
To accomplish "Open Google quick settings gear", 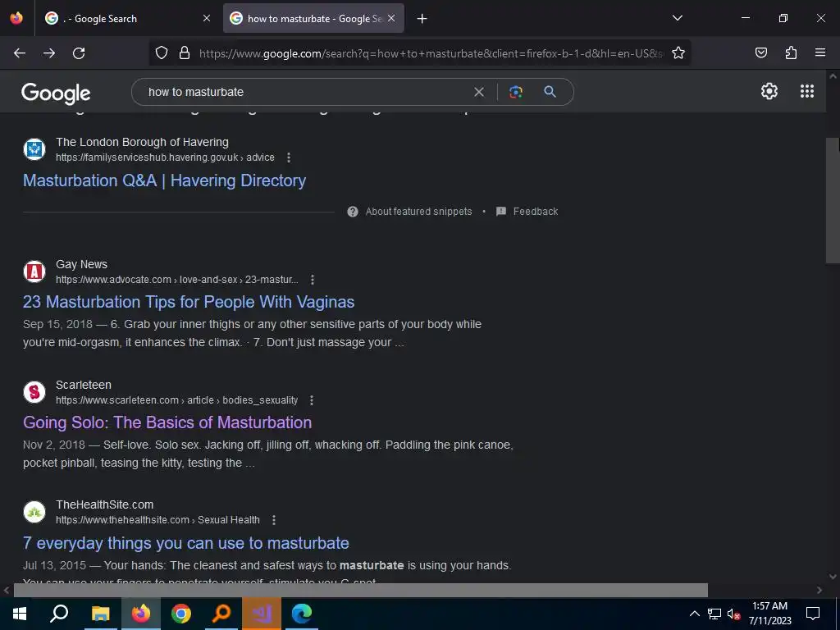I will 769,91.
